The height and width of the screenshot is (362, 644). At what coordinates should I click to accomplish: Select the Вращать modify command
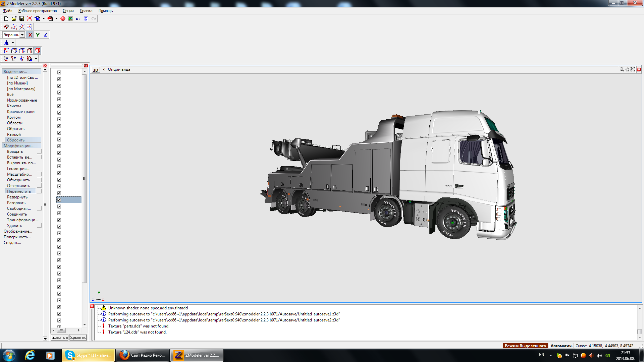click(x=15, y=152)
